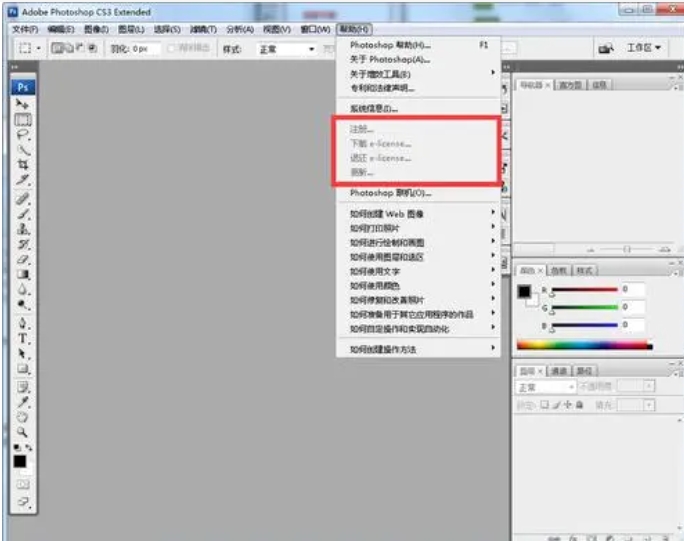Select the Pen tool

22,323
